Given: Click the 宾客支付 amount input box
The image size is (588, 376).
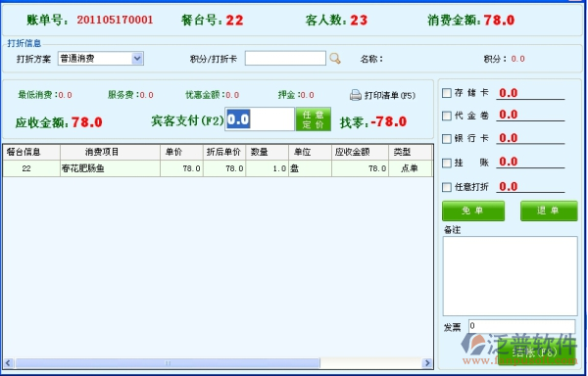Looking at the screenshot, I should tap(260, 119).
